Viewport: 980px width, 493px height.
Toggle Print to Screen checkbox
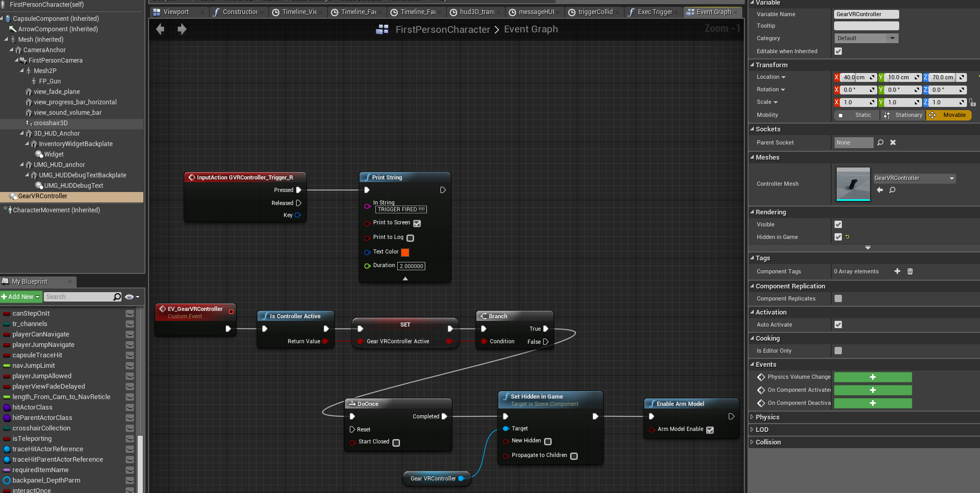tap(417, 223)
